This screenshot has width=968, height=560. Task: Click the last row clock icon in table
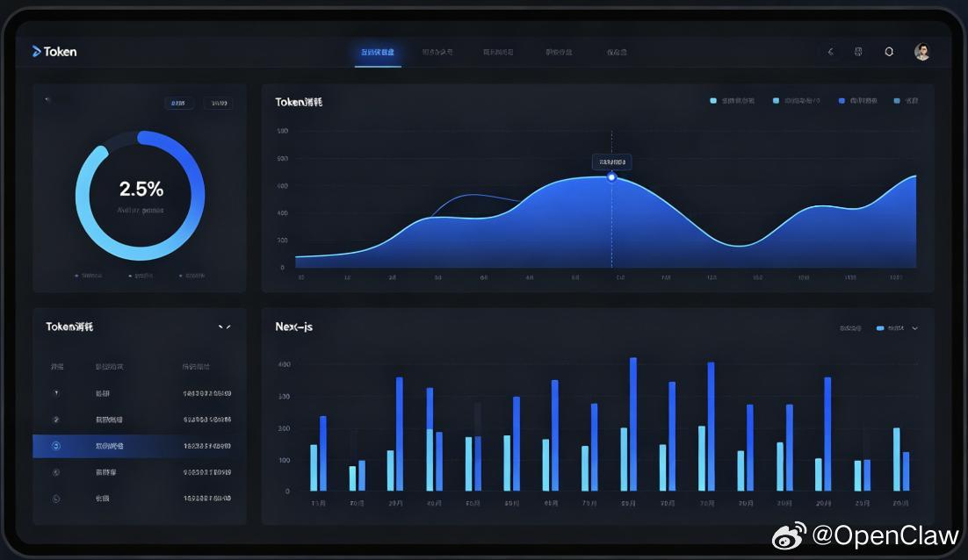coord(56,499)
